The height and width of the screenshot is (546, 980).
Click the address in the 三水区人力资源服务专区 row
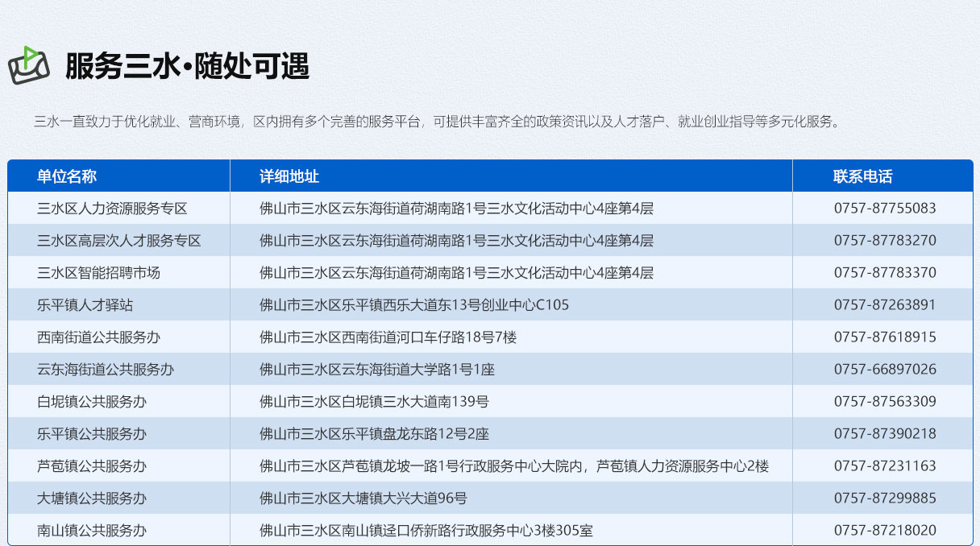(x=456, y=209)
